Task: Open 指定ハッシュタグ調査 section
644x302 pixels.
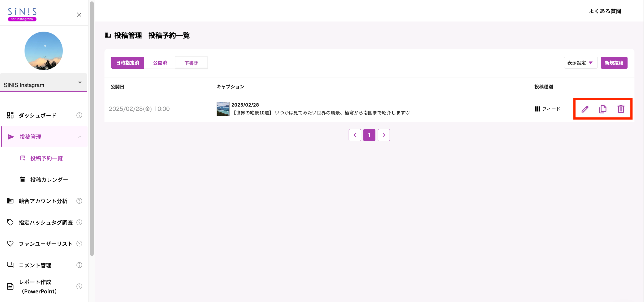Action: pyautogui.click(x=45, y=222)
